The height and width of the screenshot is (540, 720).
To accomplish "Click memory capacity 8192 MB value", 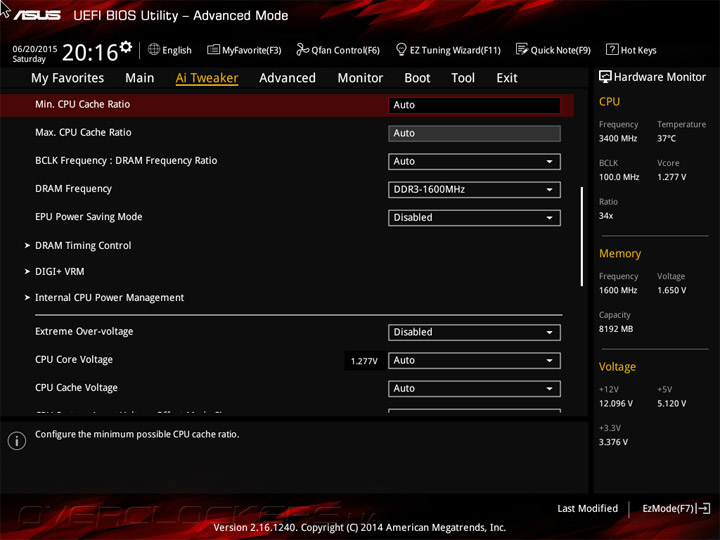I will click(616, 329).
